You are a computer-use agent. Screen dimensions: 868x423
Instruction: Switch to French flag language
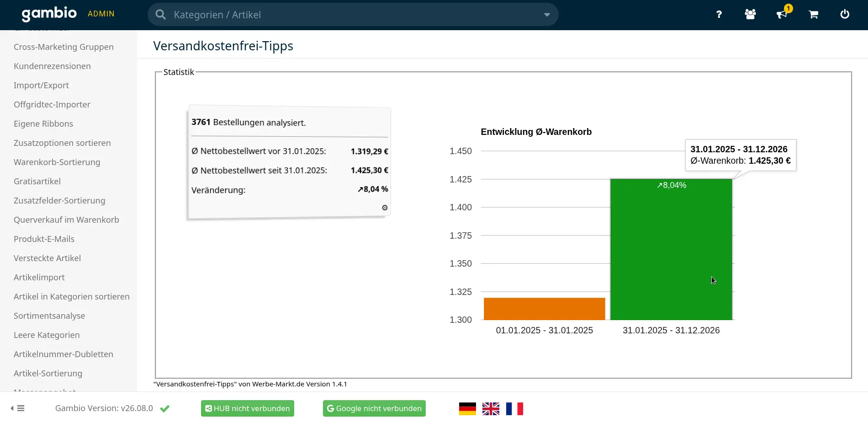pyautogui.click(x=514, y=409)
